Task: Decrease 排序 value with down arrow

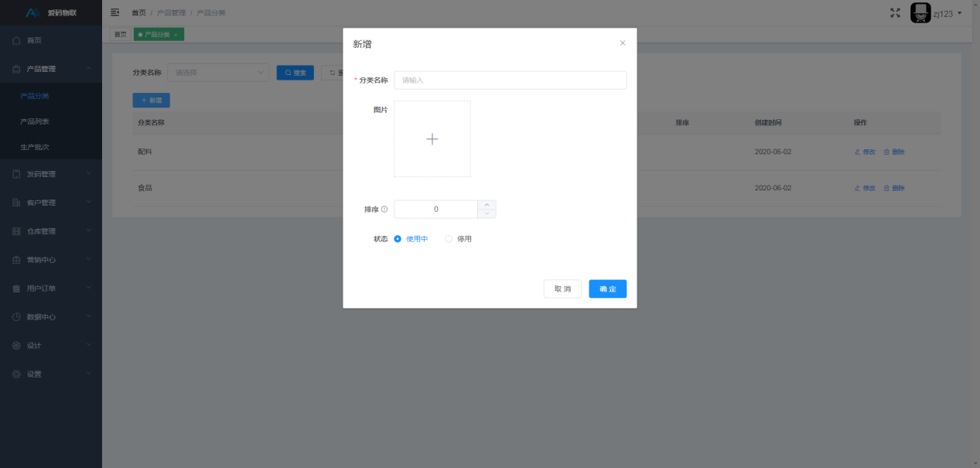Action: (x=487, y=214)
